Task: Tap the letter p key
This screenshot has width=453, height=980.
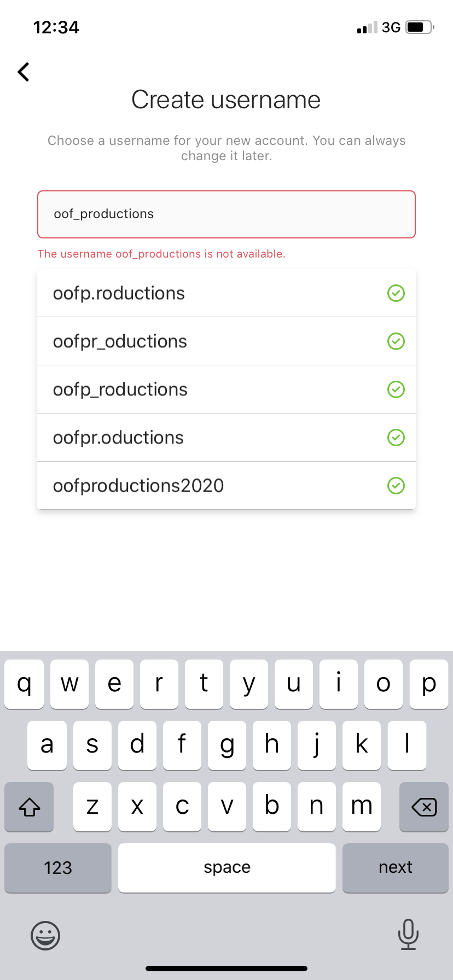Action: (x=429, y=684)
